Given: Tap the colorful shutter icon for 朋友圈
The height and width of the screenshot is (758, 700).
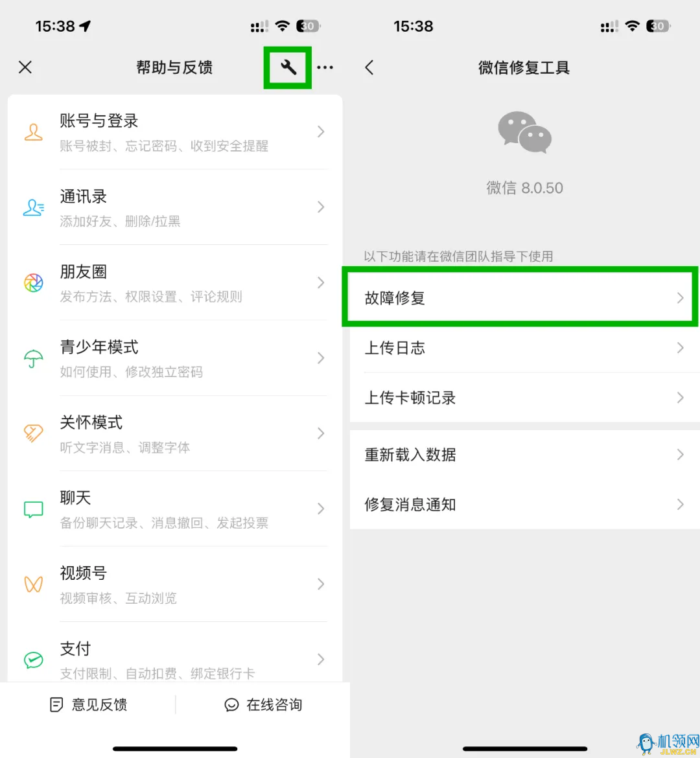Looking at the screenshot, I should (33, 283).
